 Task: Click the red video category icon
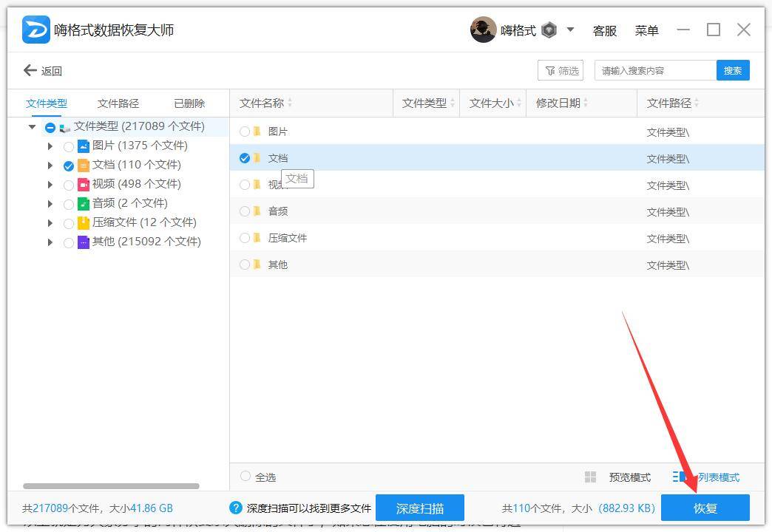tap(84, 185)
